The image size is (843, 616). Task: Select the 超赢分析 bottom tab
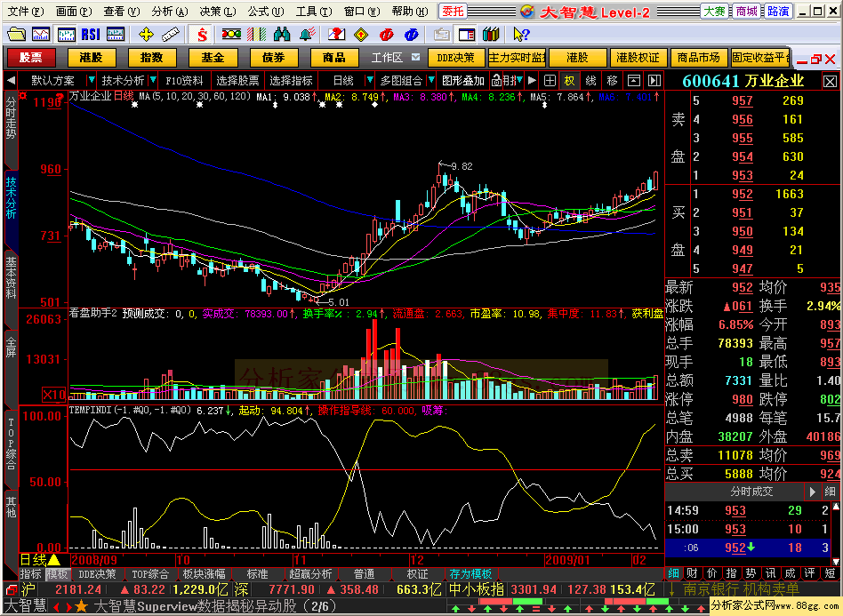pyautogui.click(x=310, y=574)
